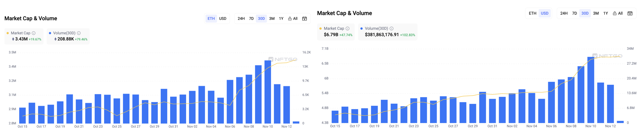Click locked All range in ETH-denominated chart

tap(293, 18)
